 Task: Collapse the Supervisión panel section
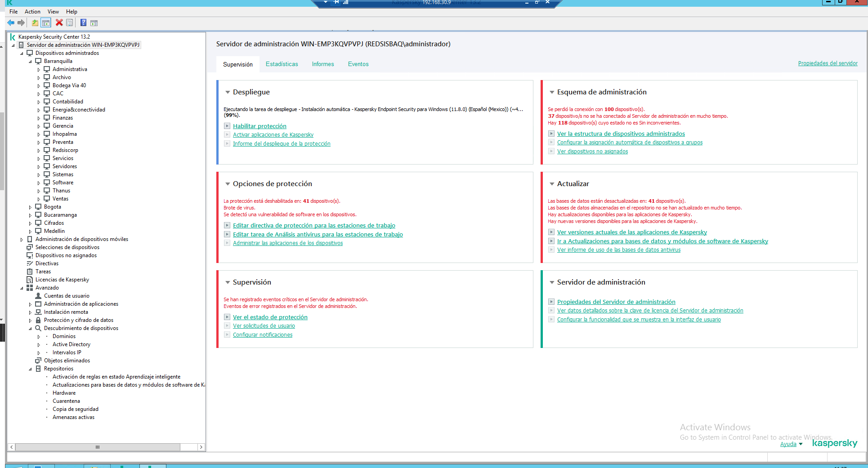[x=228, y=282]
